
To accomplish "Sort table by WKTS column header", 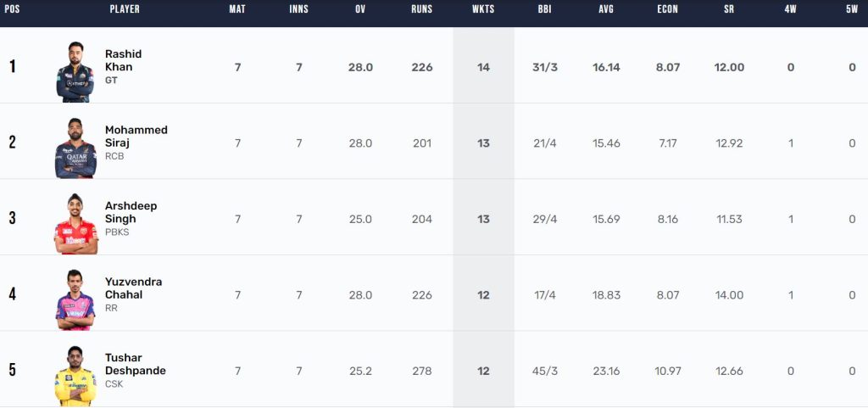I will point(483,9).
